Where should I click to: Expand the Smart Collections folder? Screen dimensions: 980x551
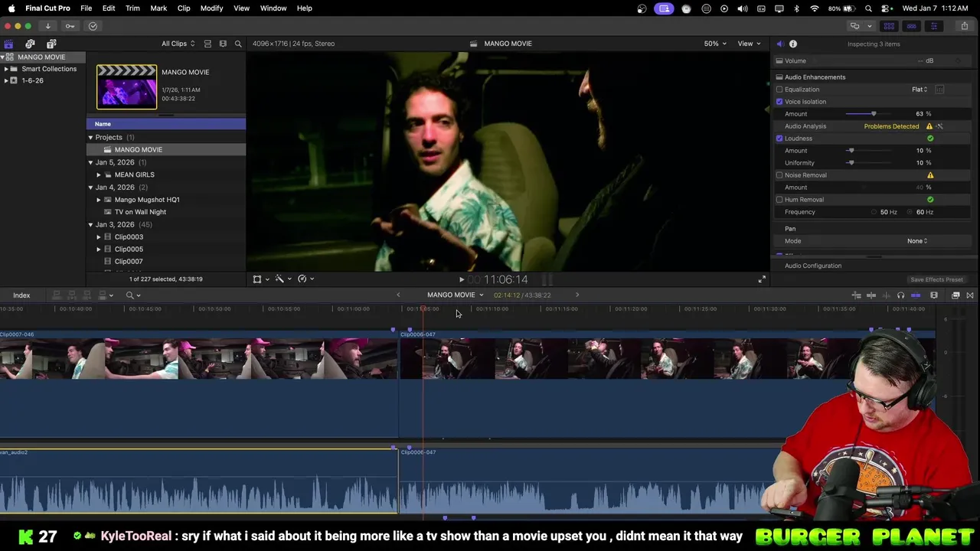click(6, 69)
